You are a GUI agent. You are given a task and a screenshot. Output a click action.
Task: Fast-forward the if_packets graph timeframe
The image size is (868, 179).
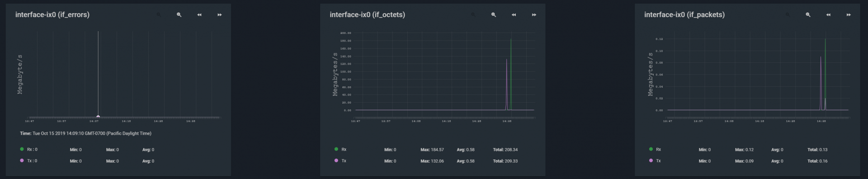[849, 15]
